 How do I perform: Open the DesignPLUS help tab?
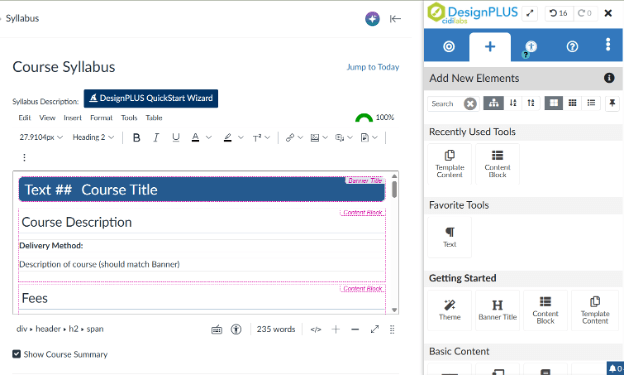click(572, 47)
